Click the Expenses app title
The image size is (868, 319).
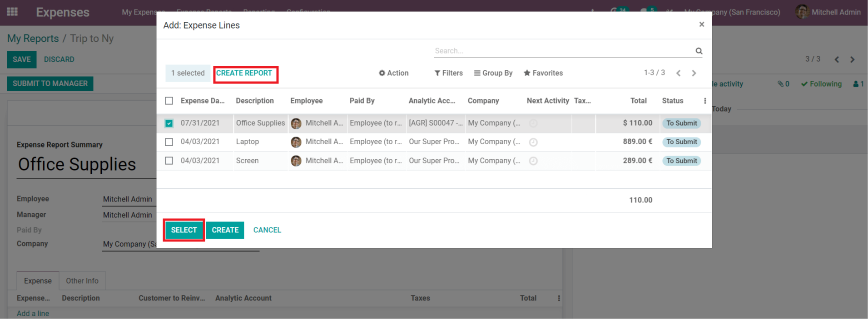click(63, 12)
